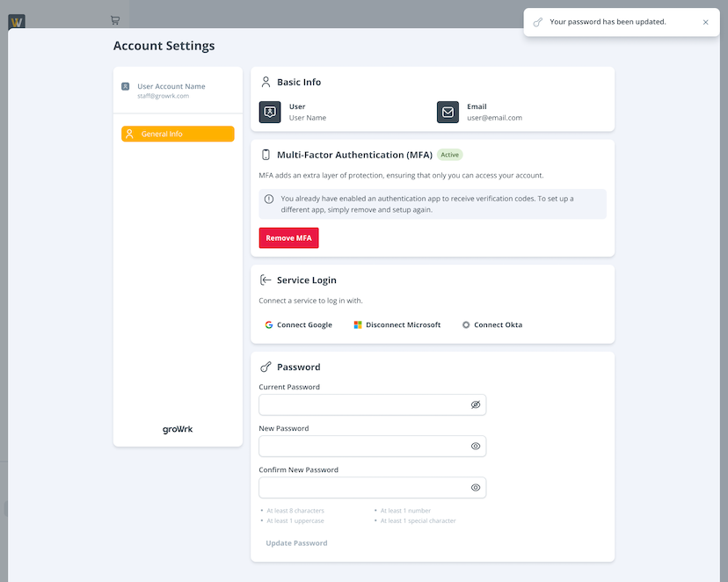The width and height of the screenshot is (728, 582).
Task: Show the Confirm New Password text
Action: (476, 487)
